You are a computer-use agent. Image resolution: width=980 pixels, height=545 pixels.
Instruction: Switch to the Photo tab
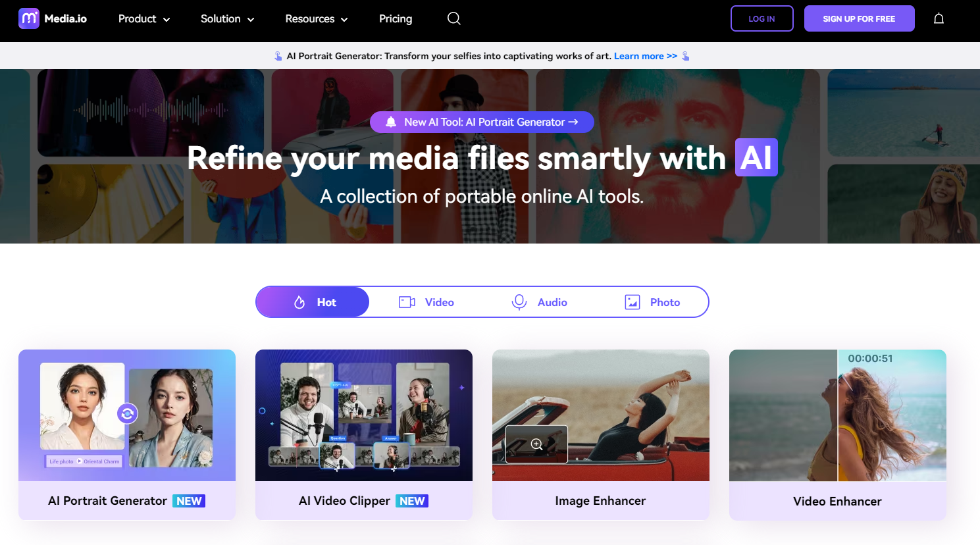click(x=652, y=302)
